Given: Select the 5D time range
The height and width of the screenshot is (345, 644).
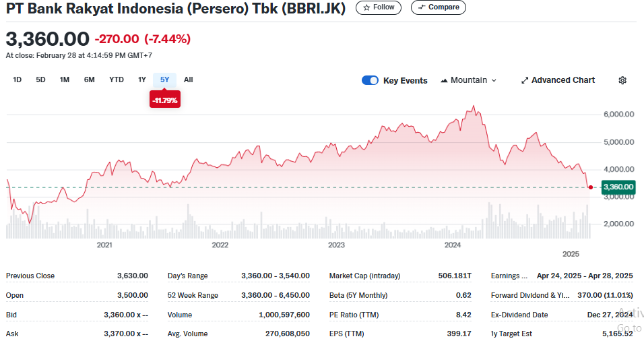Looking at the screenshot, I should pos(40,80).
